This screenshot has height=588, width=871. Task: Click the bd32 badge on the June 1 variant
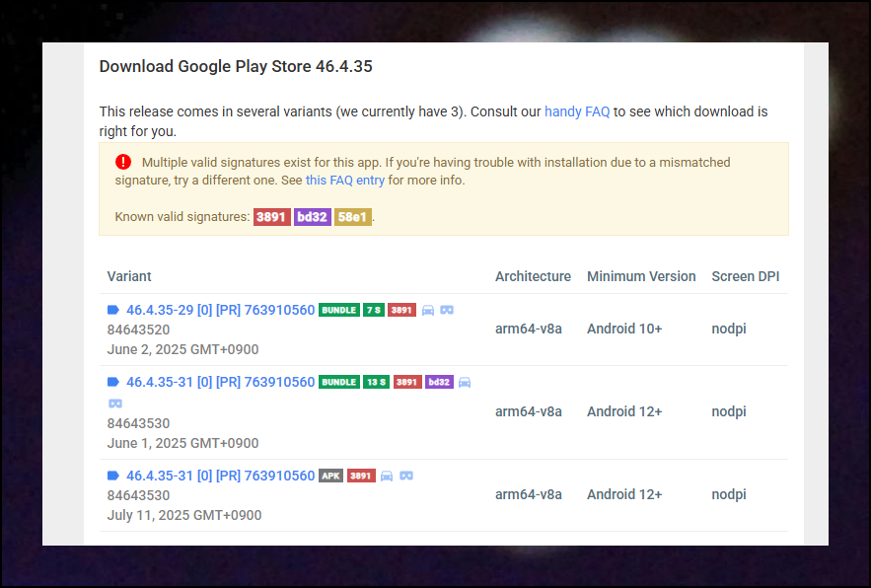pos(439,383)
